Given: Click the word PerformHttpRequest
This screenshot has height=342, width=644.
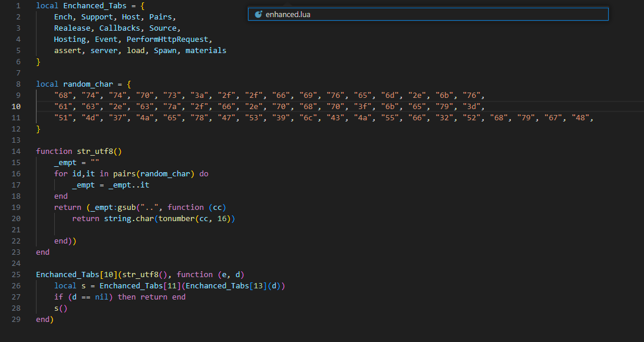Looking at the screenshot, I should coord(167,39).
